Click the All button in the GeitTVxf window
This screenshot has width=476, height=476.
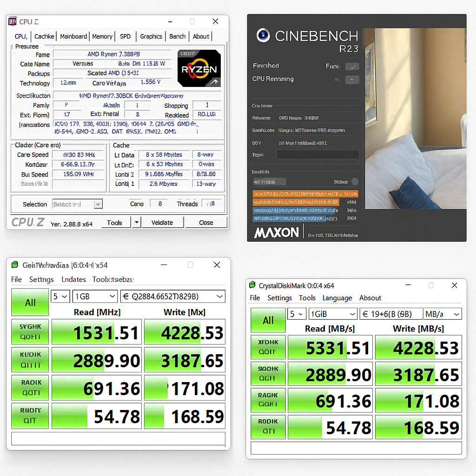click(30, 302)
